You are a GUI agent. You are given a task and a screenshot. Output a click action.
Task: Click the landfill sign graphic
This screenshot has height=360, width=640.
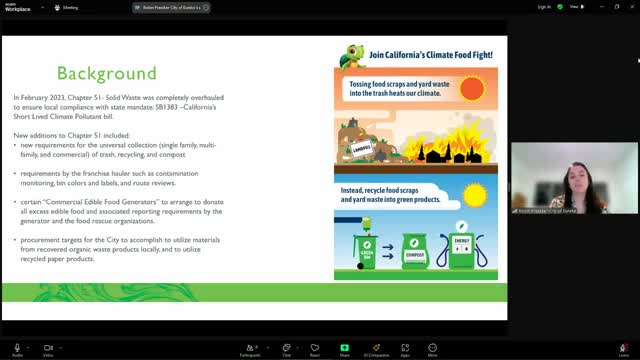(362, 148)
